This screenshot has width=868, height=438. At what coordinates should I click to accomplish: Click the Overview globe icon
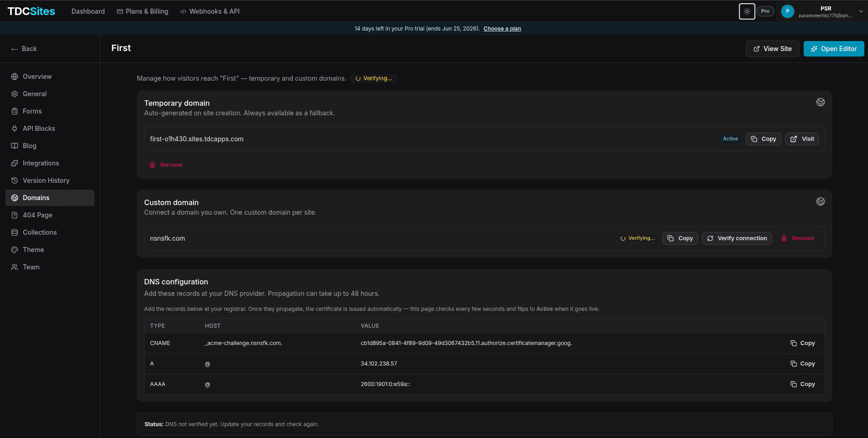click(x=15, y=77)
